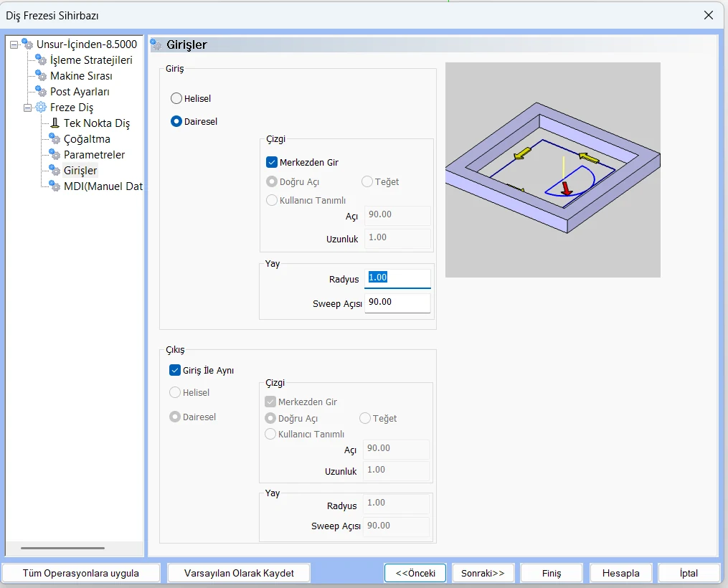This screenshot has height=588, width=728.
Task: Select the Dairesel entry radio button
Action: [x=176, y=122]
